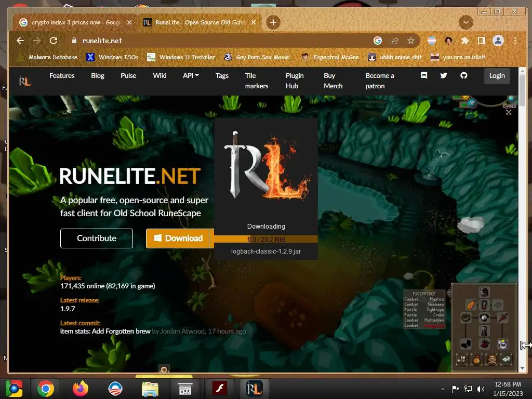Open the Features nav item
532x399 pixels.
tap(62, 75)
